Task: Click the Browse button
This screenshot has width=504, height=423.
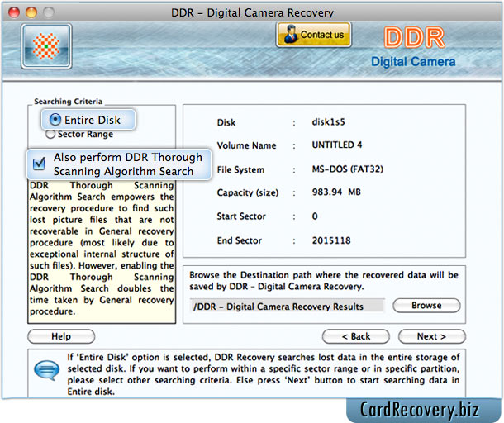Action: point(426,306)
